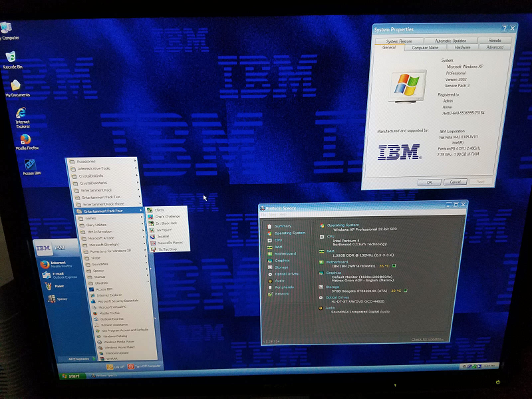Click All Programs in Start menu
The width and height of the screenshot is (532, 399).
coord(78,359)
